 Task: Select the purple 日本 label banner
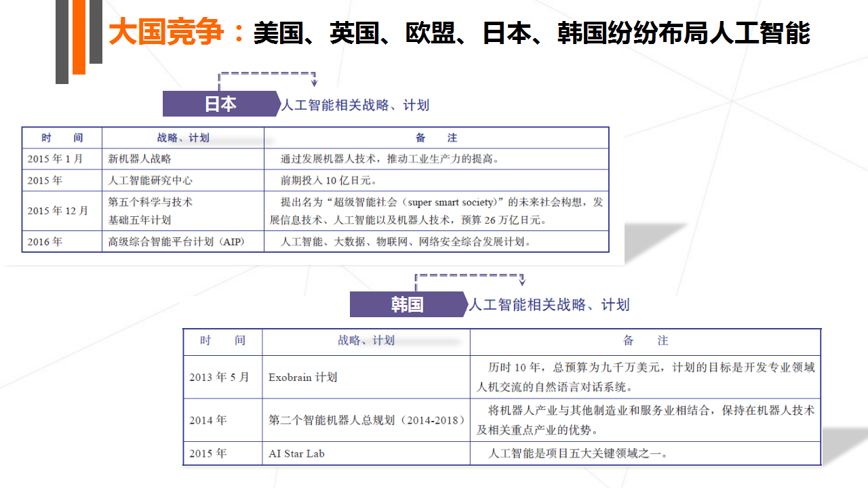pos(220,104)
